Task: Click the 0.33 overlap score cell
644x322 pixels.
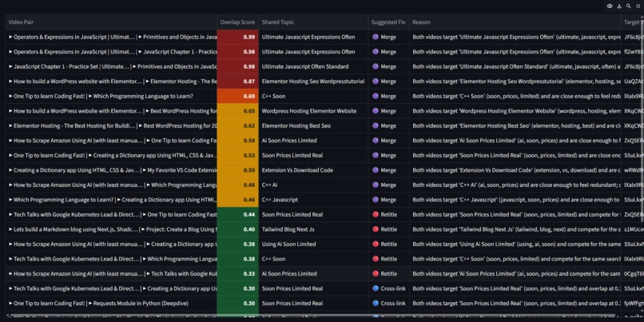Action: click(x=238, y=273)
